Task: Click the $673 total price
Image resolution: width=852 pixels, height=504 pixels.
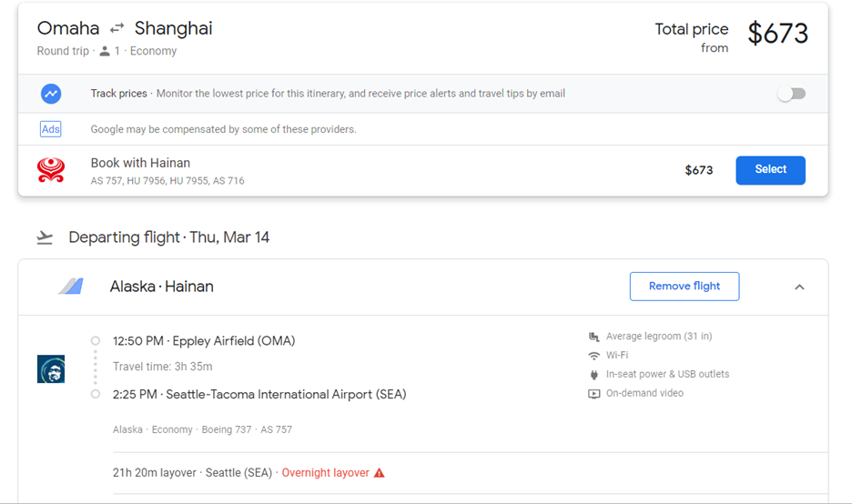Action: point(777,34)
